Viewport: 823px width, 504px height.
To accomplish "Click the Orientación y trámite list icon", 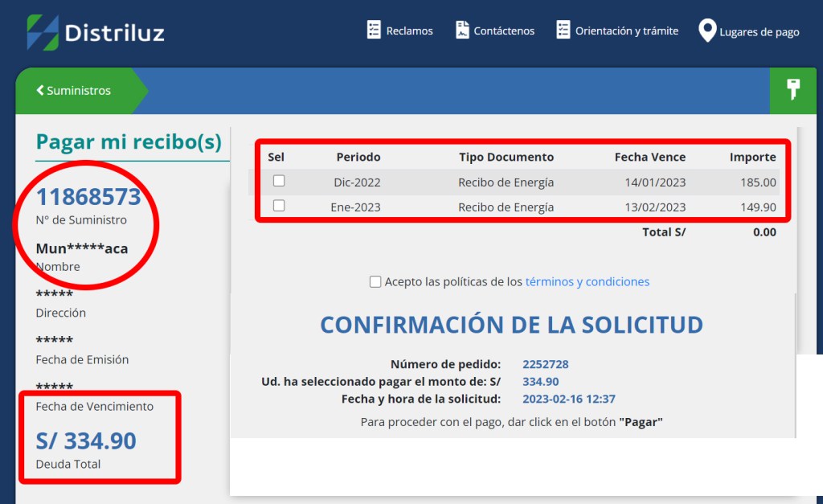I will point(563,31).
